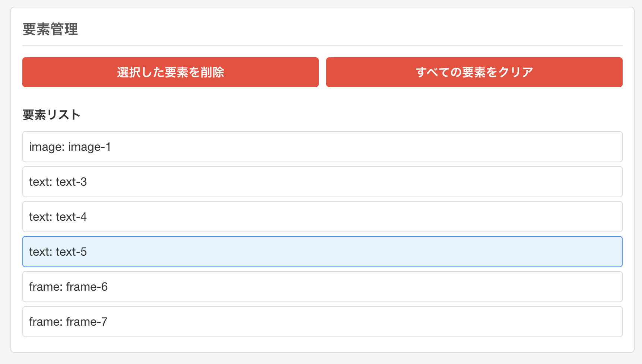Select the first frame entry frame-6

[322, 287]
